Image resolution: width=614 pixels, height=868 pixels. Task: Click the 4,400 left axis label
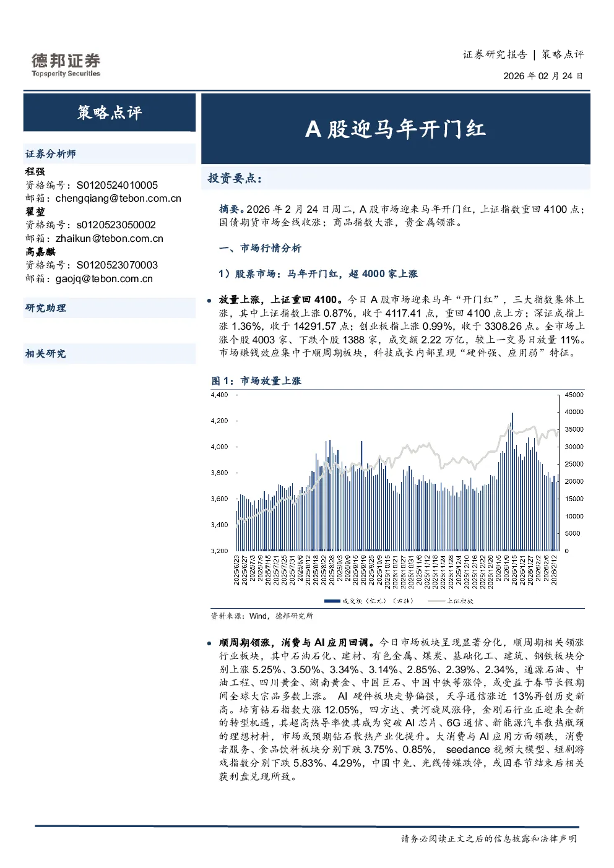coord(220,395)
